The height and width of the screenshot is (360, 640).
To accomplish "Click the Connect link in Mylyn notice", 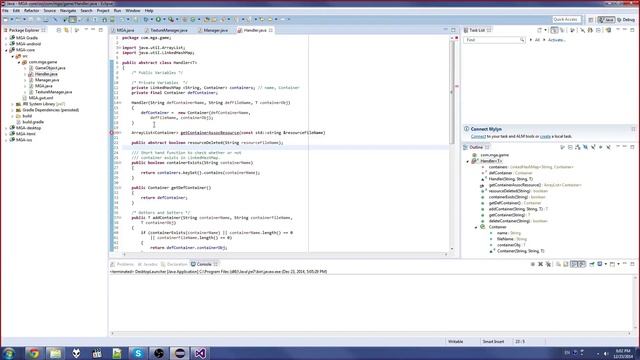I will point(478,136).
